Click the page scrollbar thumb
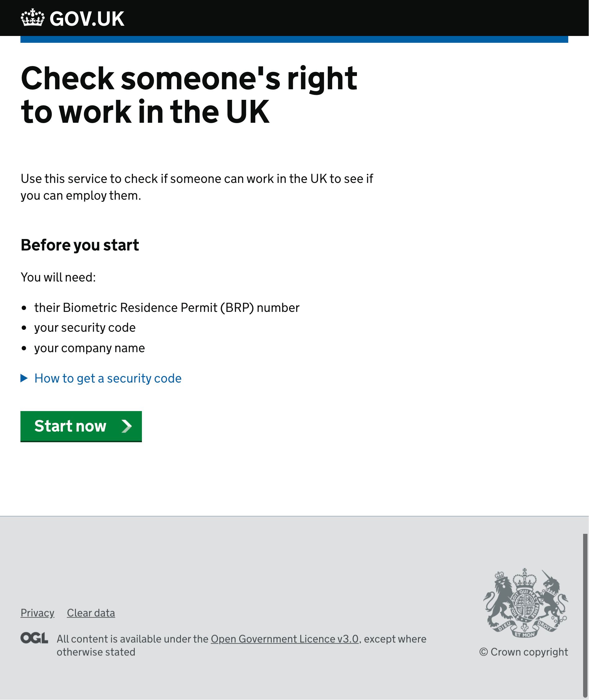589x700 pixels. [x=585, y=615]
